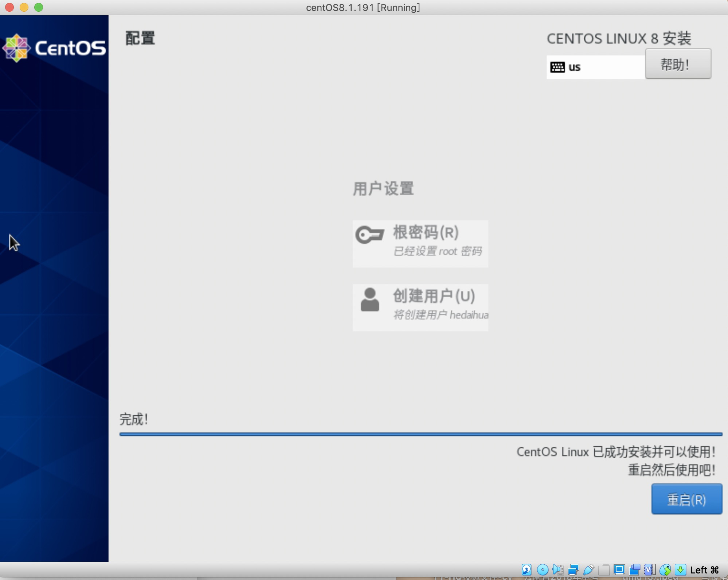Click the optical disc drive icon

click(x=542, y=569)
